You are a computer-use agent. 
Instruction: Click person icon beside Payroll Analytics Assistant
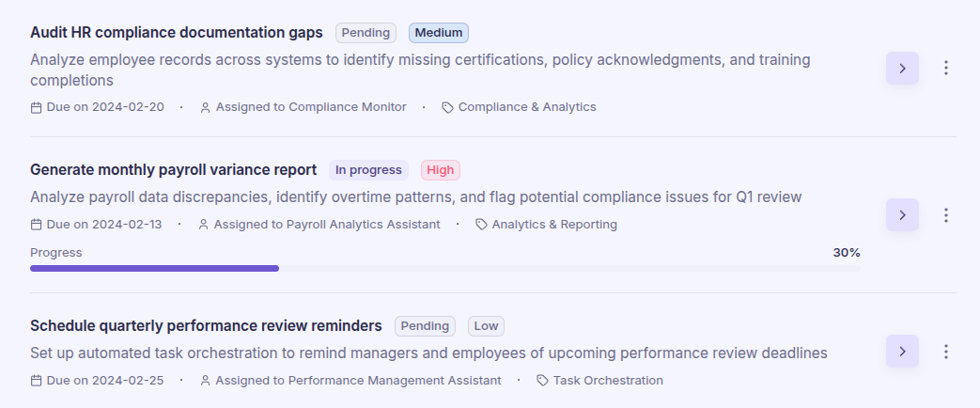204,225
